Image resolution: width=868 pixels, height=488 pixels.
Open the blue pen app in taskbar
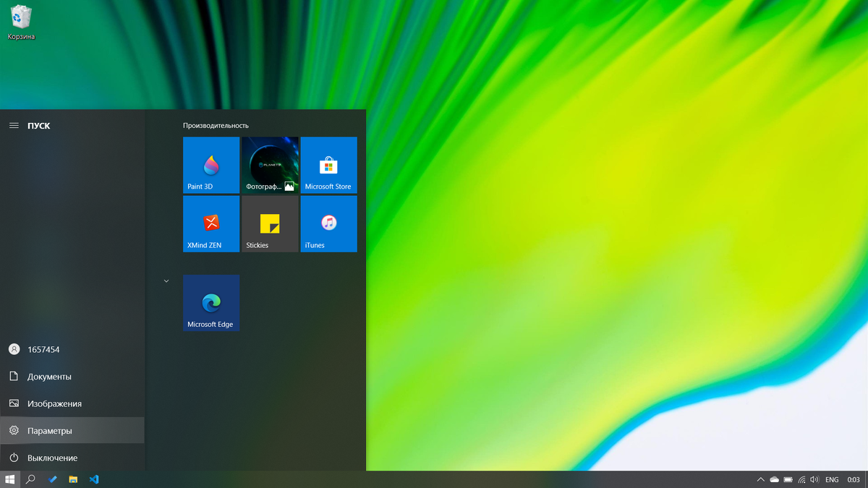click(x=52, y=479)
